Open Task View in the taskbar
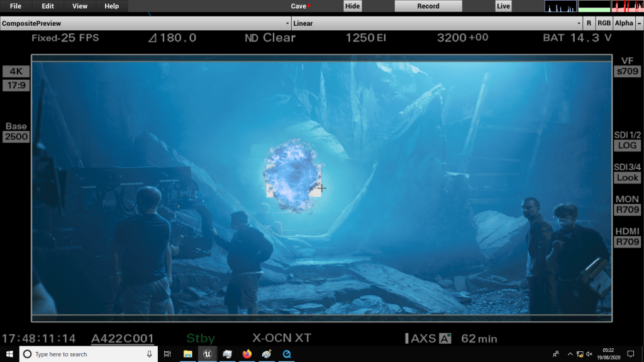644x362 pixels. (167, 354)
